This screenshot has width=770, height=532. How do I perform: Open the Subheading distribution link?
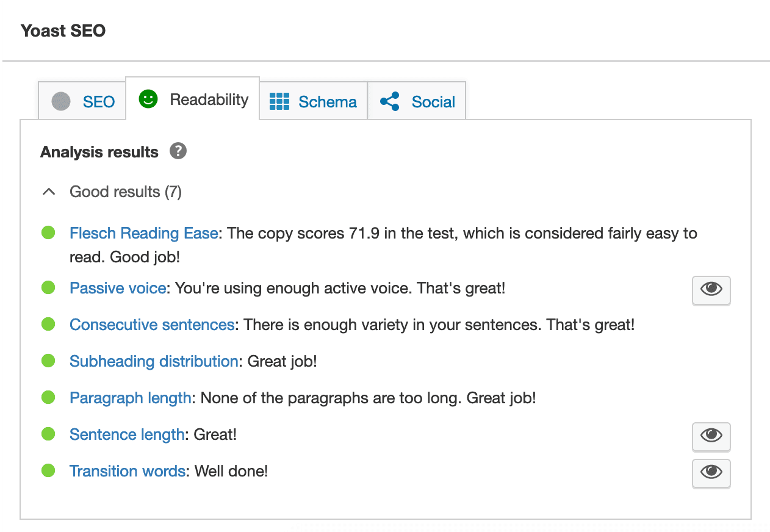153,361
